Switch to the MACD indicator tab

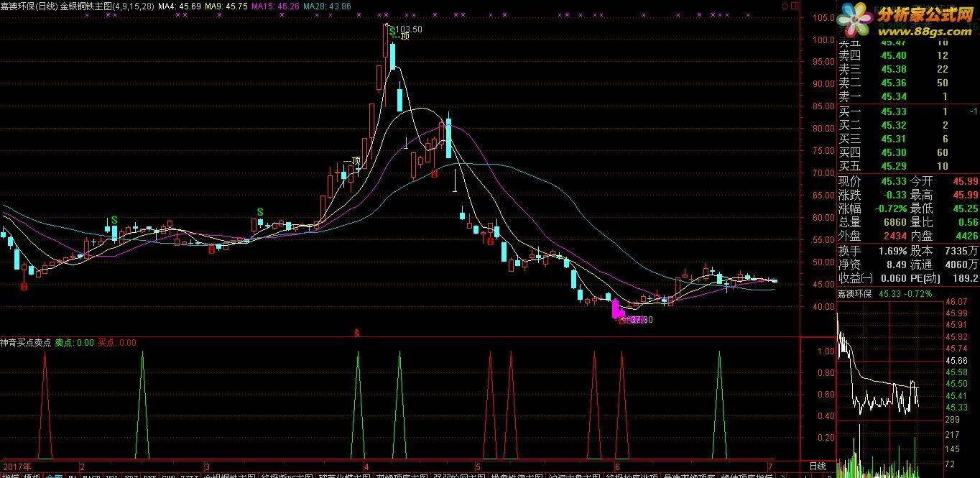pos(92,475)
